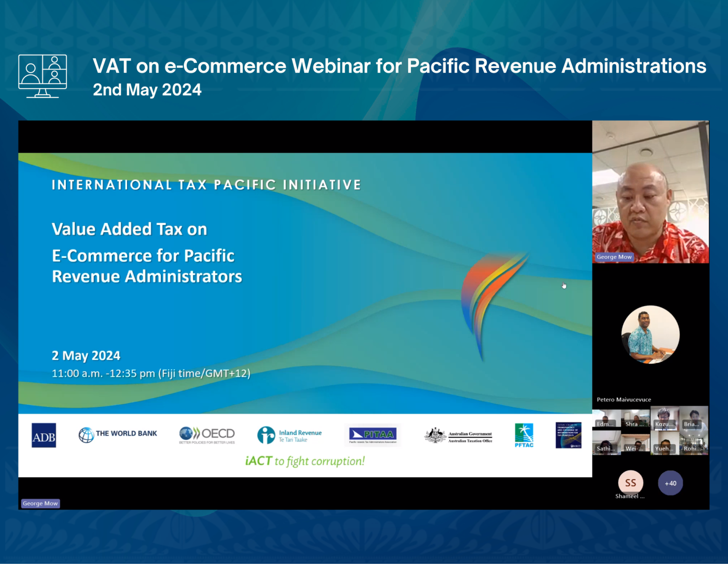Image resolution: width=728 pixels, height=564 pixels.
Task: Expand the +40 hidden participants bubble
Action: click(x=670, y=483)
